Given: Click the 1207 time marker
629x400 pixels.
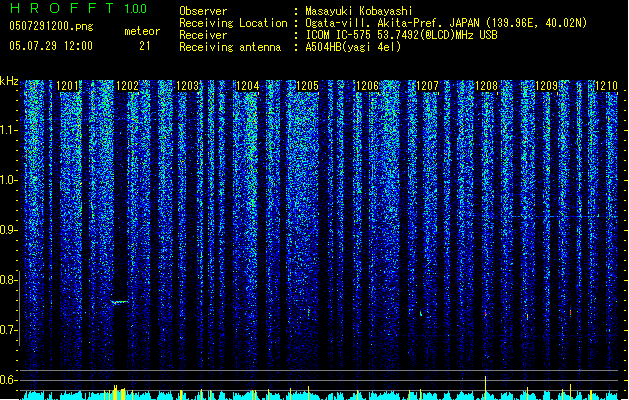Looking at the screenshot, I should pyautogui.click(x=427, y=86).
